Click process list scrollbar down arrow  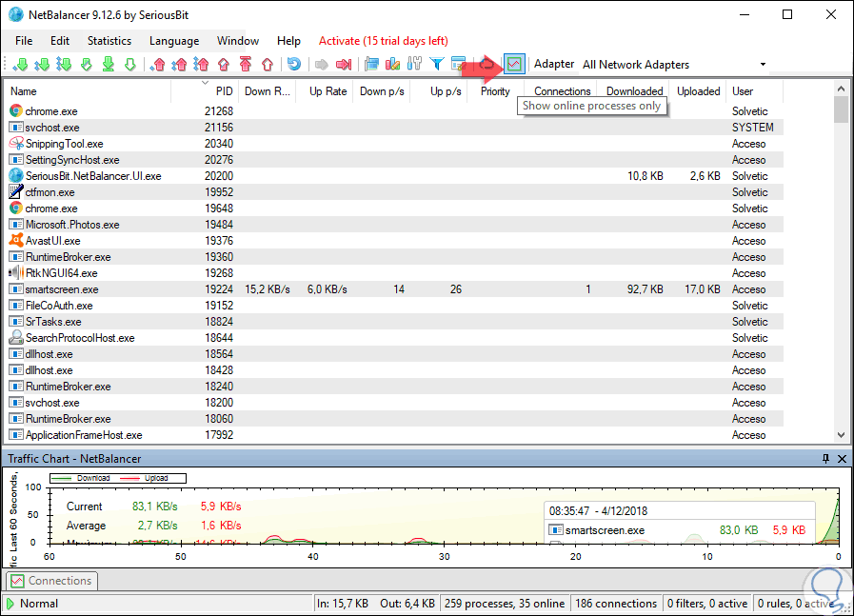841,435
